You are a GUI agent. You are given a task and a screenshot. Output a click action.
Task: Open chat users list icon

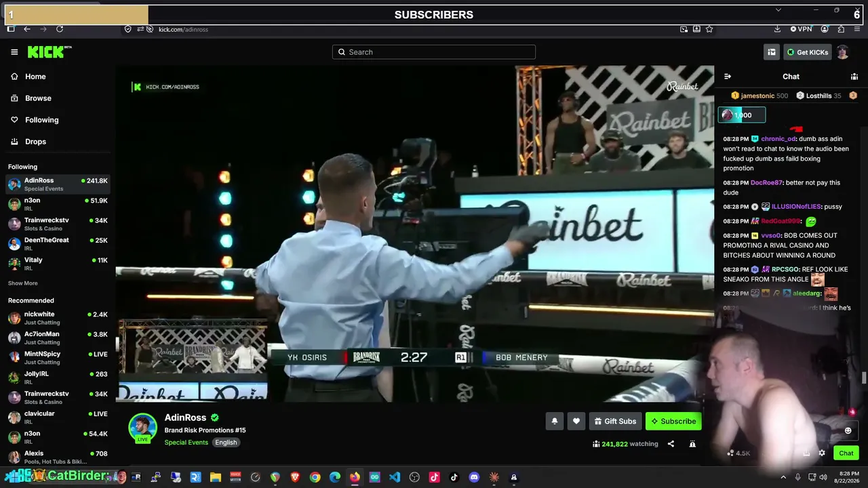click(854, 77)
